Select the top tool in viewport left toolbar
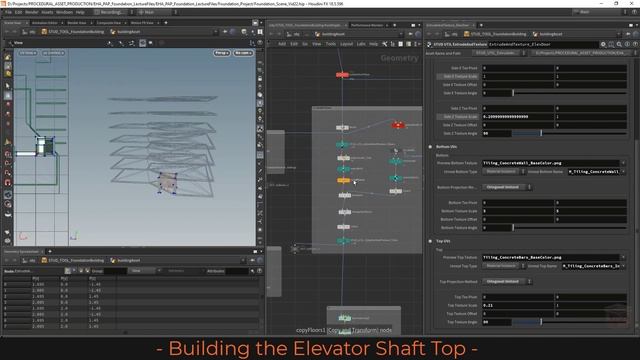640x360 pixels. (x=7, y=57)
